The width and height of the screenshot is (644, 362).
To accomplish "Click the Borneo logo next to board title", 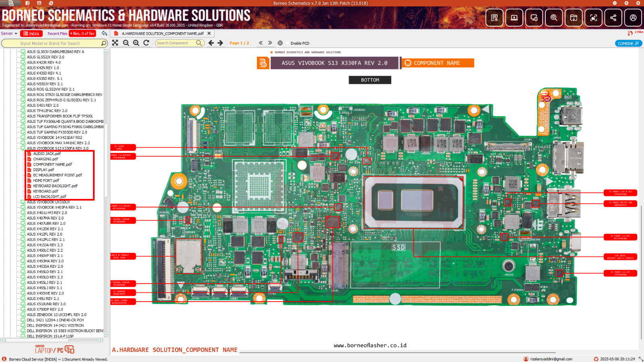I will pyautogui.click(x=263, y=63).
